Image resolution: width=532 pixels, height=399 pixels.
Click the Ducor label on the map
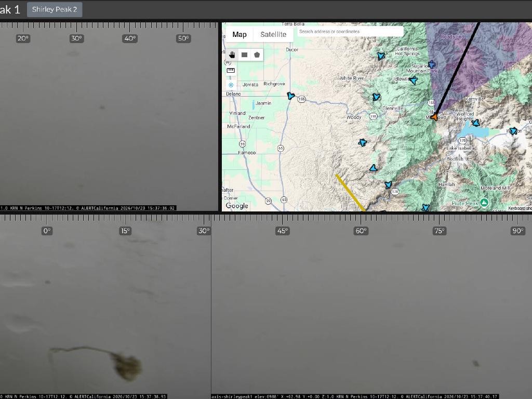(x=292, y=49)
